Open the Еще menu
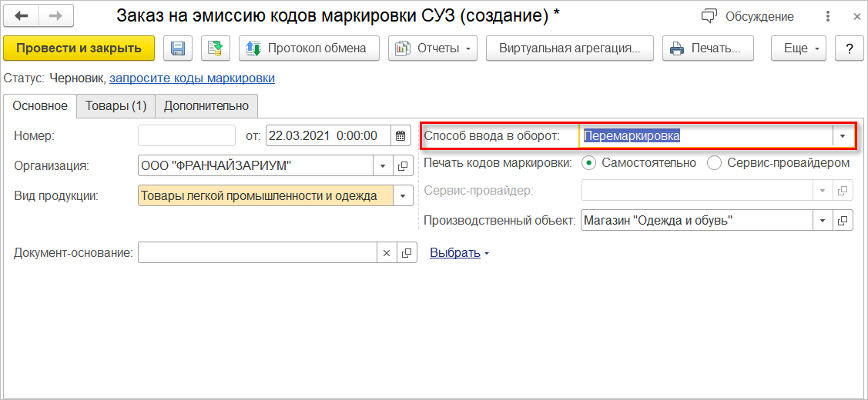Image resolution: width=868 pixels, height=400 pixels. pos(799,48)
